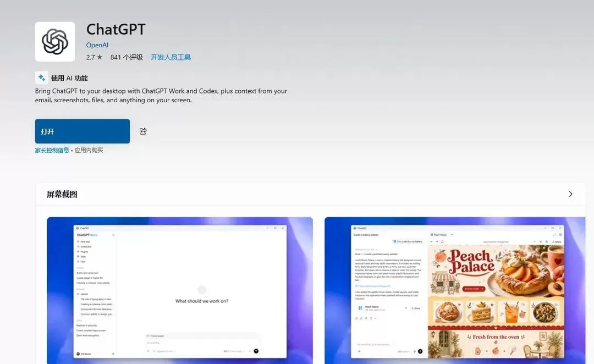This screenshot has width=594, height=364.
Task: Open the 开发人员工具 category link
Action: click(x=171, y=57)
